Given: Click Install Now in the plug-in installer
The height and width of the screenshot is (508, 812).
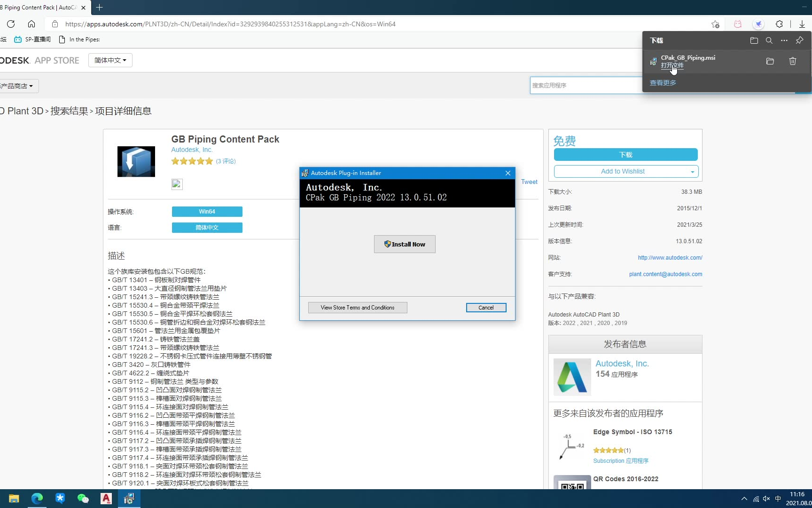Looking at the screenshot, I should 405,244.
